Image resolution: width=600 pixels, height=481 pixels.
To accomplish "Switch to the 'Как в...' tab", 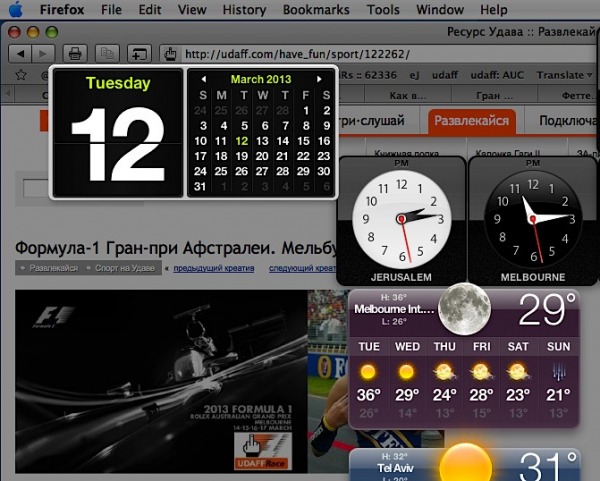I will point(408,95).
